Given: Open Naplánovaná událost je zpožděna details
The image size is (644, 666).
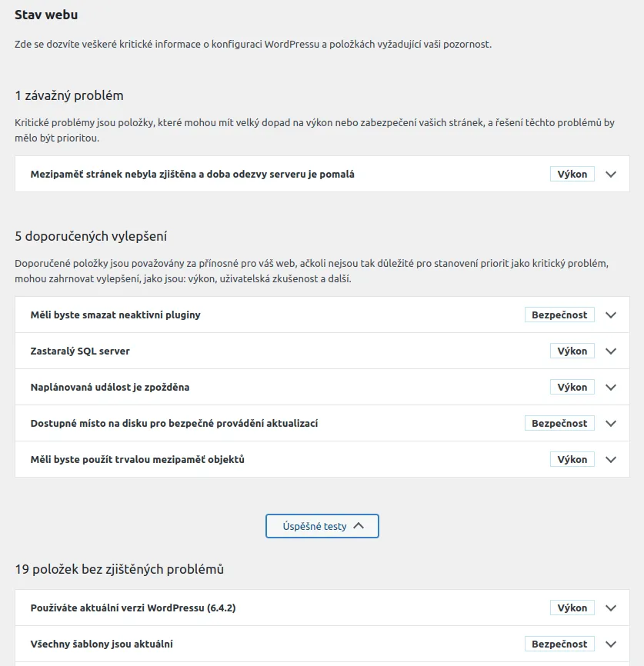Looking at the screenshot, I should tap(110, 387).
